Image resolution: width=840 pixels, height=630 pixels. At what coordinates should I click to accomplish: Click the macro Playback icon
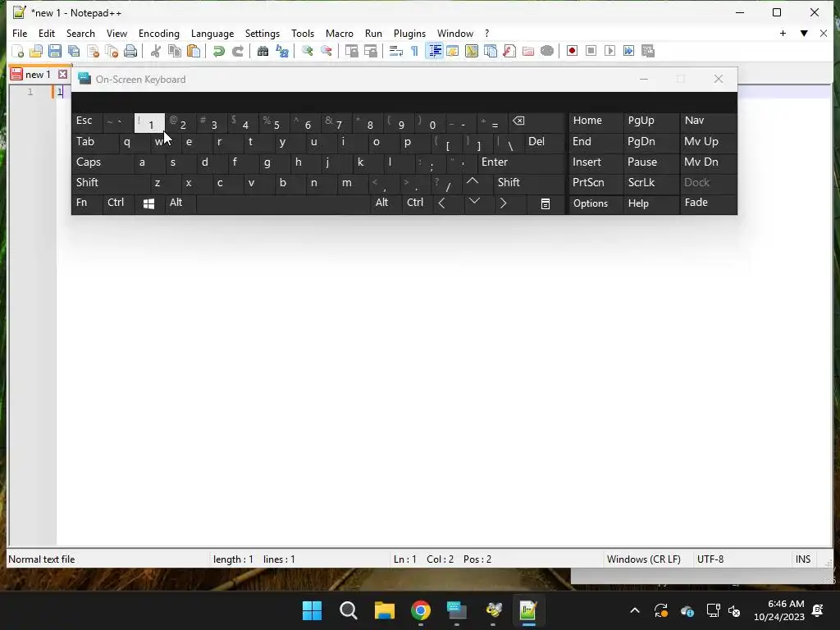click(609, 51)
